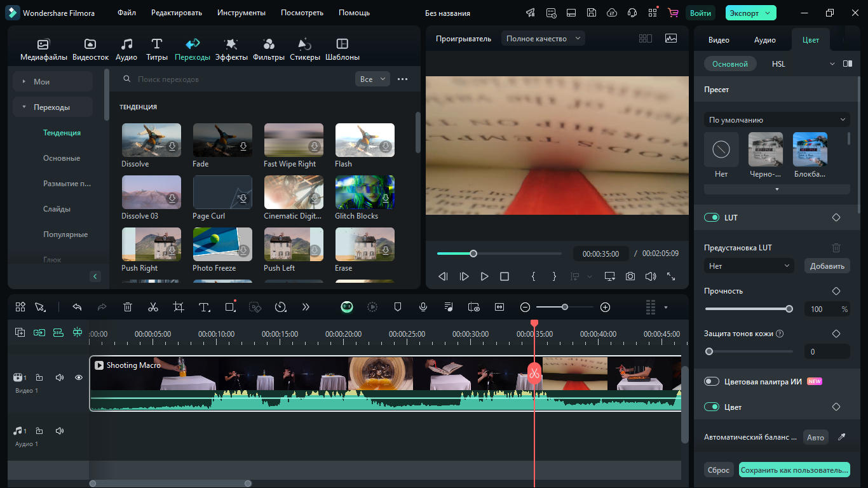868x488 pixels.
Task: Switch to the Аудио properties tab
Action: pos(764,40)
